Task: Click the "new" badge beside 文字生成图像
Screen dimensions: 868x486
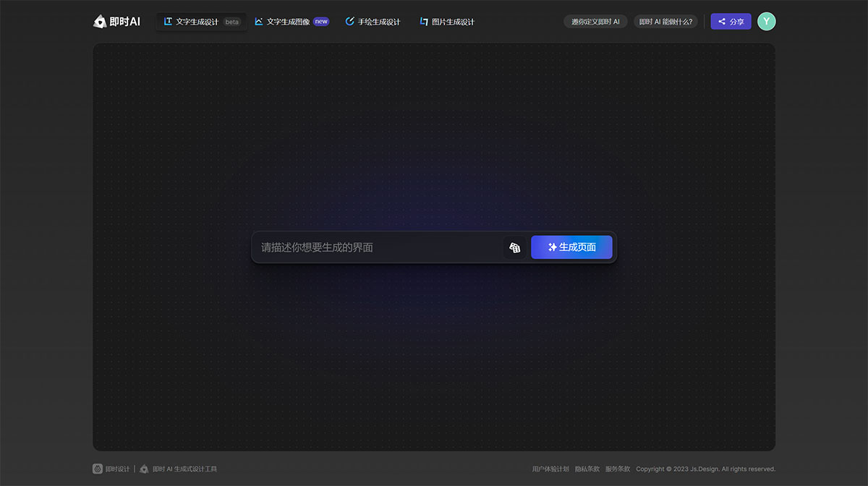Action: 321,22
